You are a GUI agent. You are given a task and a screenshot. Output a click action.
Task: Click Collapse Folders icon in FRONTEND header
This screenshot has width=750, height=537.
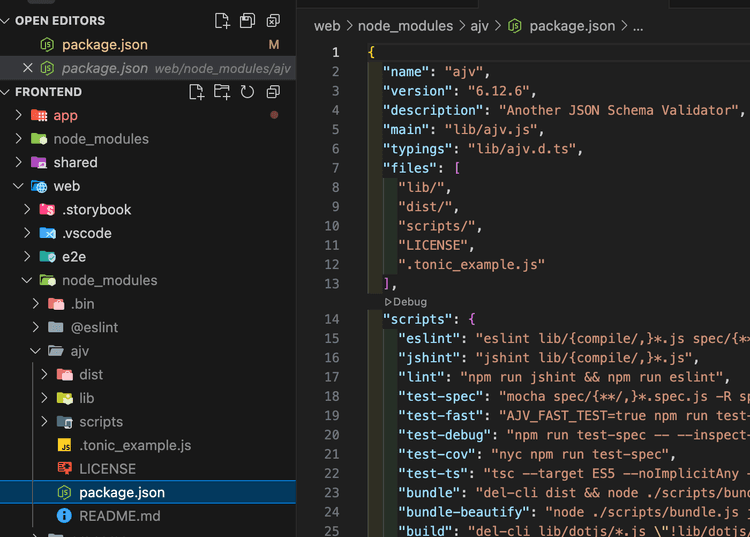tap(273, 92)
